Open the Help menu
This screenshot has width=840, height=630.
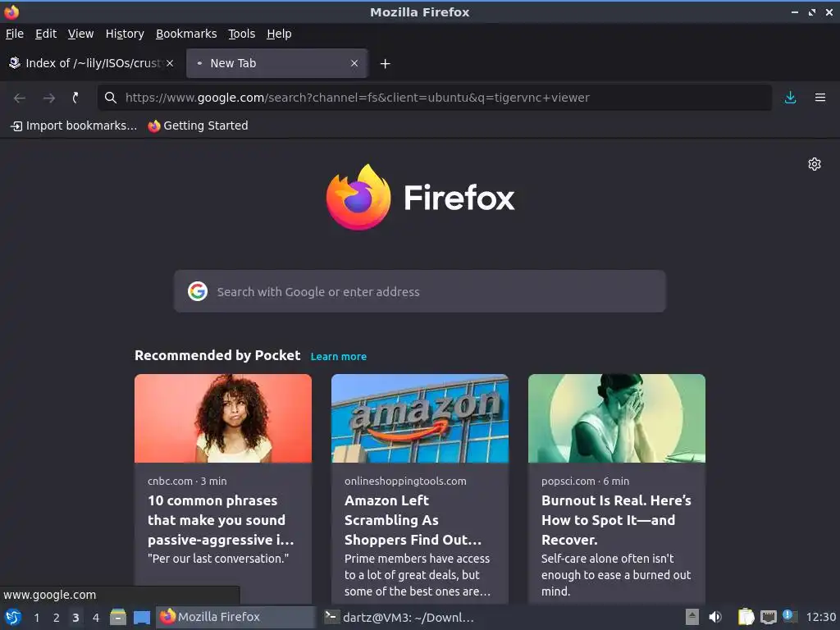[279, 34]
